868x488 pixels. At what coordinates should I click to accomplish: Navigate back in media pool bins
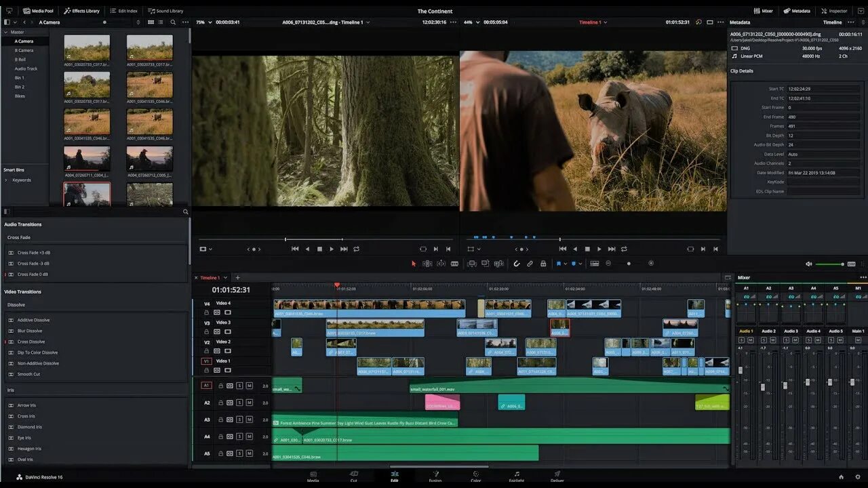[x=24, y=22]
